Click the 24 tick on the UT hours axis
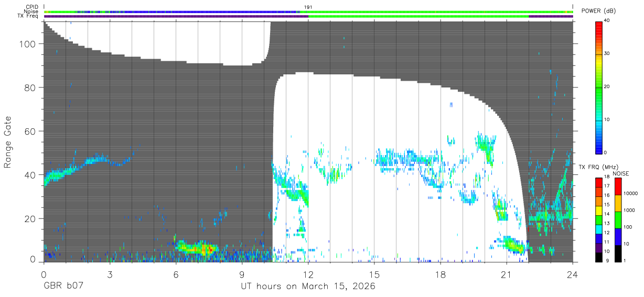The image size is (644, 297). pyautogui.click(x=572, y=274)
